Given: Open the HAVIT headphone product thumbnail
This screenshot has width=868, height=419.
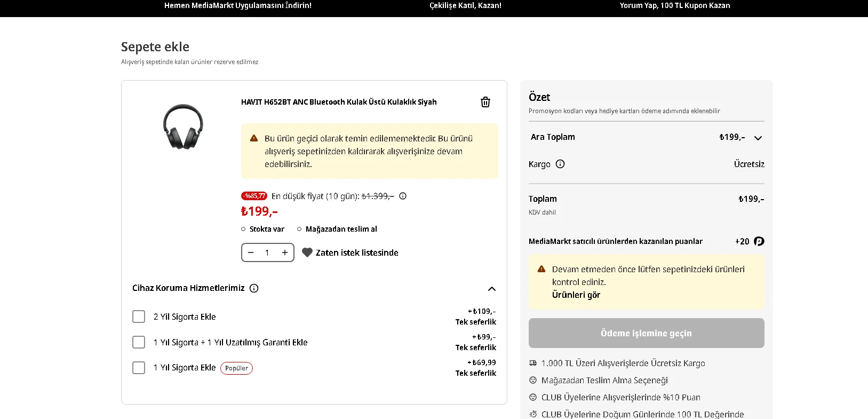Looking at the screenshot, I should tap(183, 127).
